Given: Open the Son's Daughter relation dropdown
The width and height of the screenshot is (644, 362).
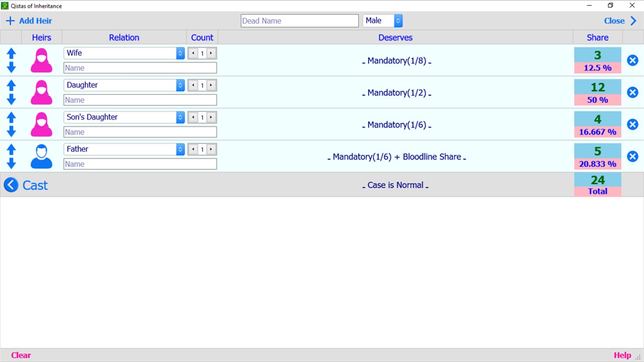Looking at the screenshot, I should (180, 117).
